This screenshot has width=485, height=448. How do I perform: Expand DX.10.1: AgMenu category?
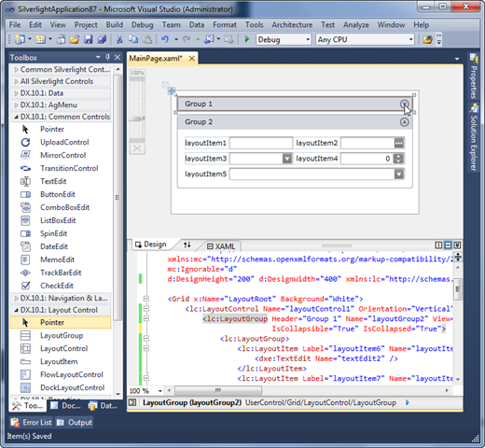[16, 105]
